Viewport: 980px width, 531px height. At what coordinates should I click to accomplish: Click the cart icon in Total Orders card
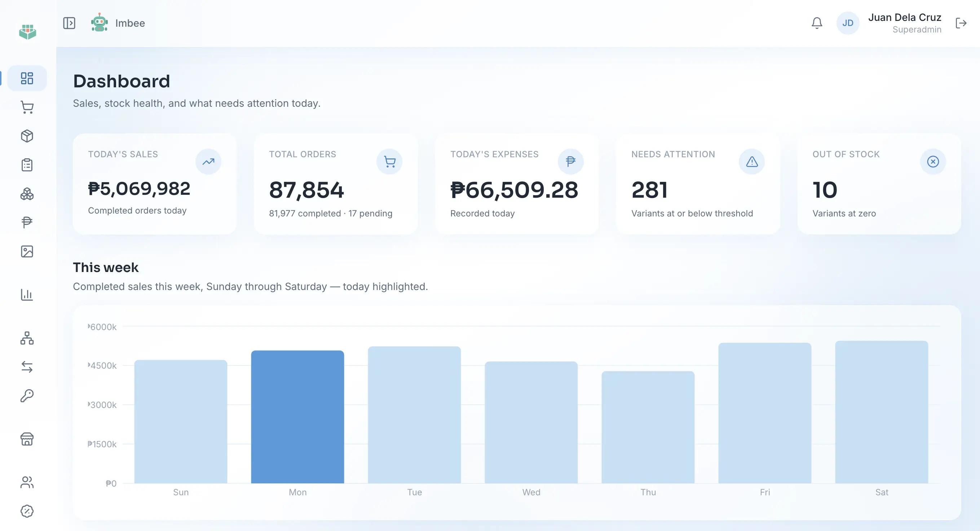tap(389, 162)
